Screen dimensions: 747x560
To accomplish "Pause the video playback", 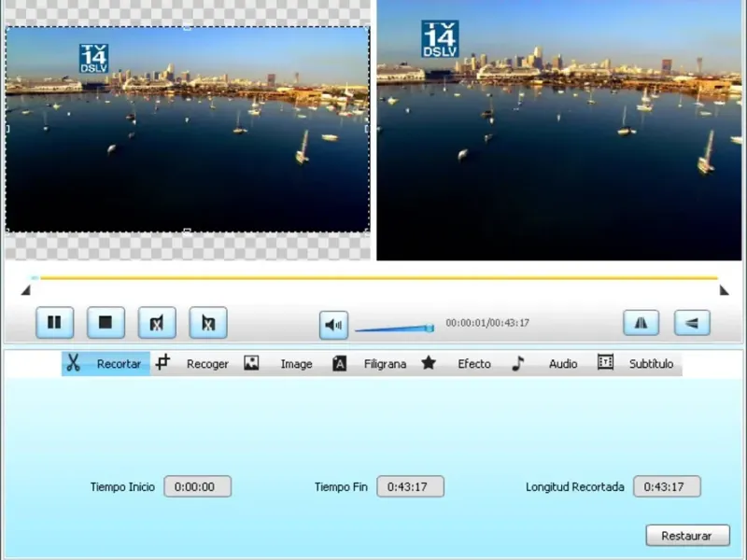I will click(55, 323).
